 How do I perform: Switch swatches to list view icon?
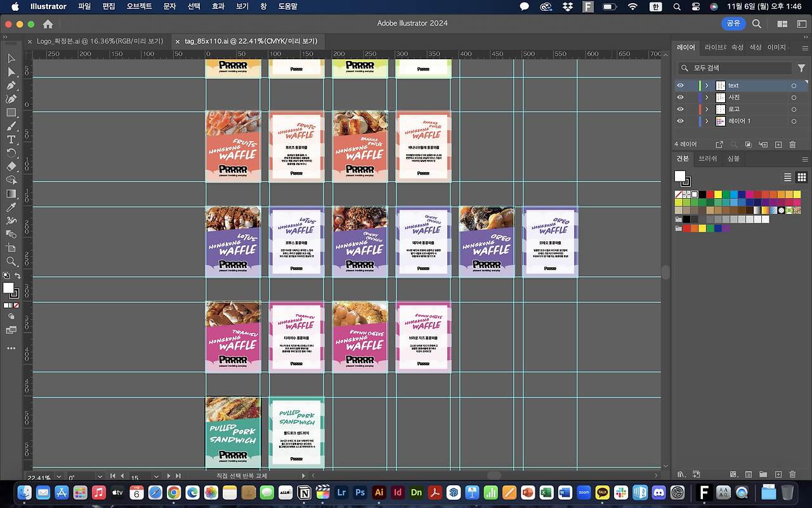[x=788, y=177]
